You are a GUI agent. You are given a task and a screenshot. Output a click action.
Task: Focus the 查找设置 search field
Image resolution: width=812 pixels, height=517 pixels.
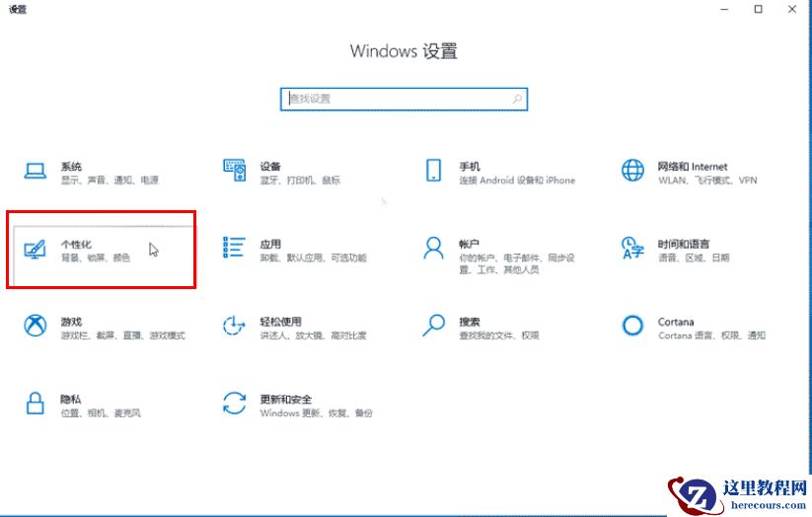pyautogui.click(x=404, y=99)
